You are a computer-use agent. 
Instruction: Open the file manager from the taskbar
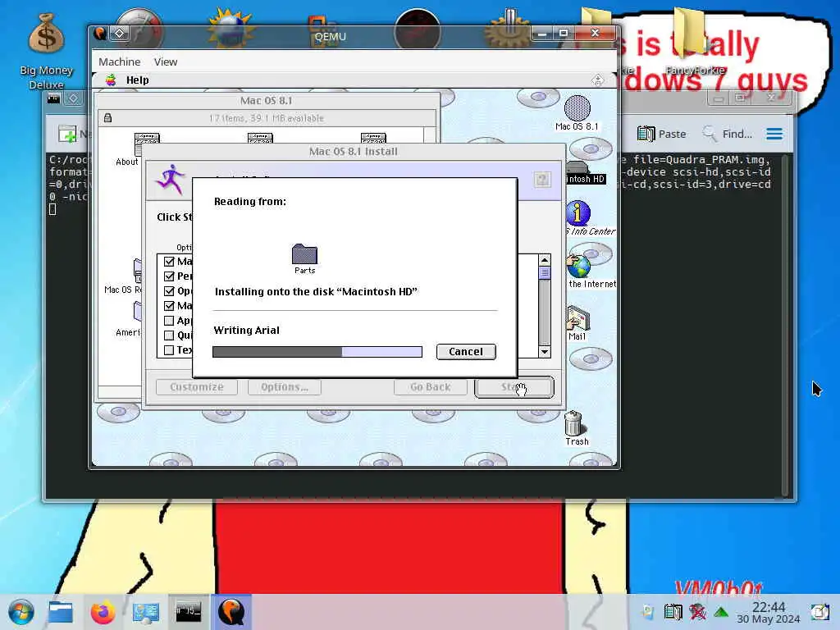[x=60, y=612]
